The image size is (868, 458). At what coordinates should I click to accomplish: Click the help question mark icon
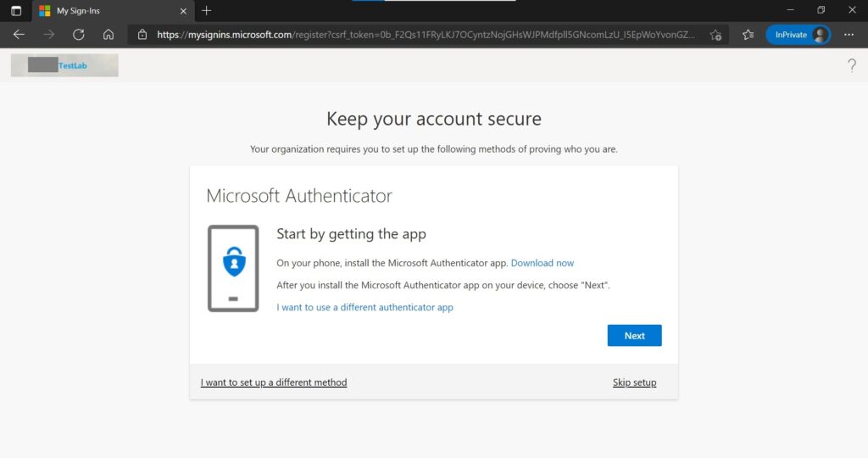point(852,65)
